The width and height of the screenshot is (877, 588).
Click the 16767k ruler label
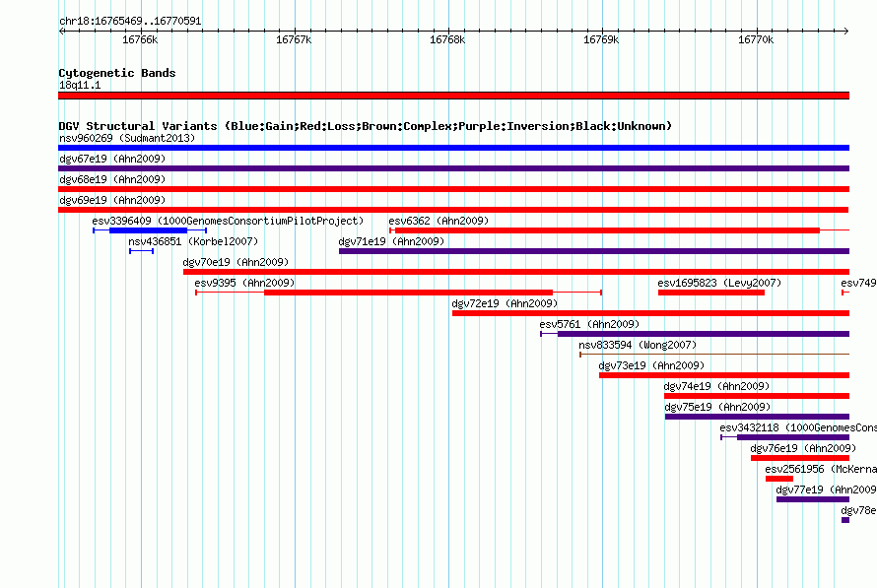pos(294,39)
